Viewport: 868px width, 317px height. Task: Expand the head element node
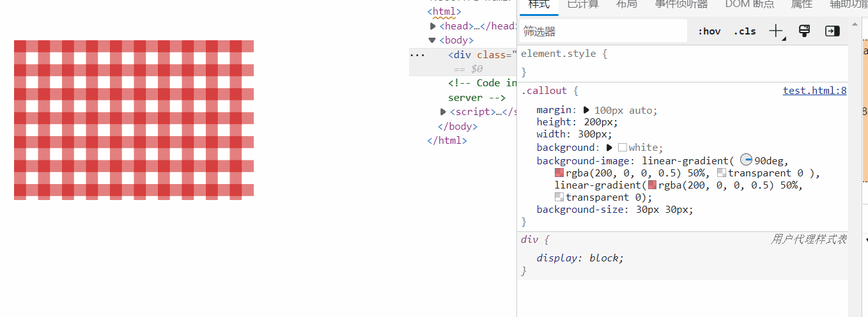coord(433,26)
